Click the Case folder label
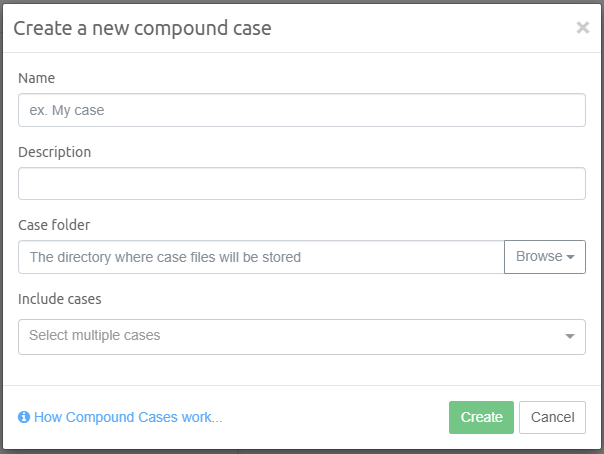Image resolution: width=604 pixels, height=454 pixels. pos(54,225)
